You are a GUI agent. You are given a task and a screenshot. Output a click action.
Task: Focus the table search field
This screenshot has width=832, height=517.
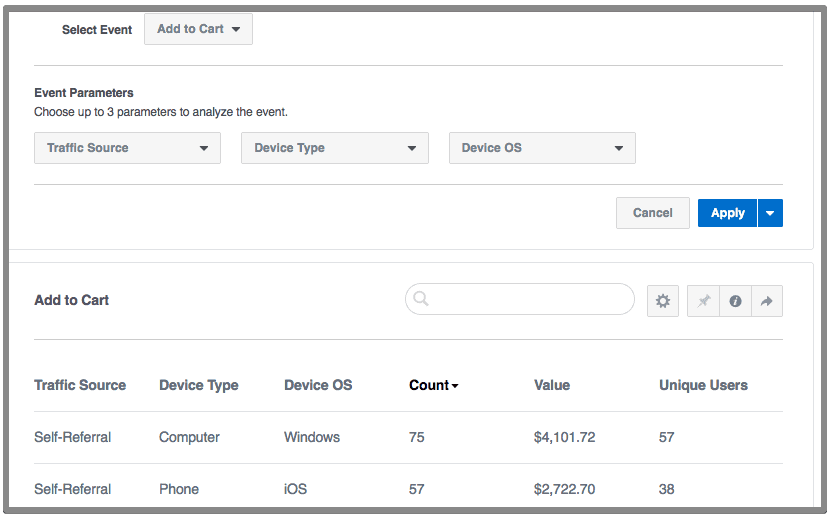pos(530,299)
